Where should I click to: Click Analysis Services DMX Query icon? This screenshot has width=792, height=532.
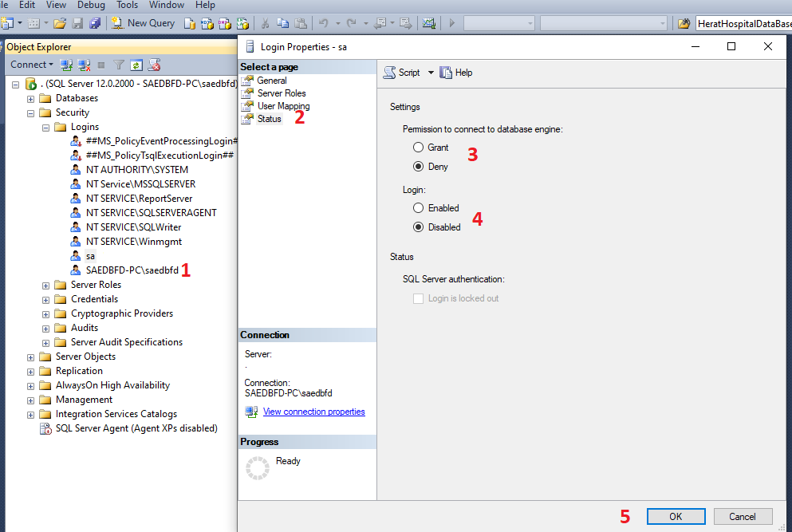(x=225, y=23)
